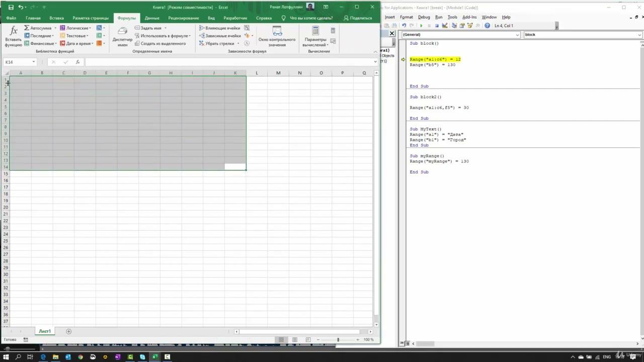Switch to Page Break Preview view
The height and width of the screenshot is (362, 644).
click(308, 340)
